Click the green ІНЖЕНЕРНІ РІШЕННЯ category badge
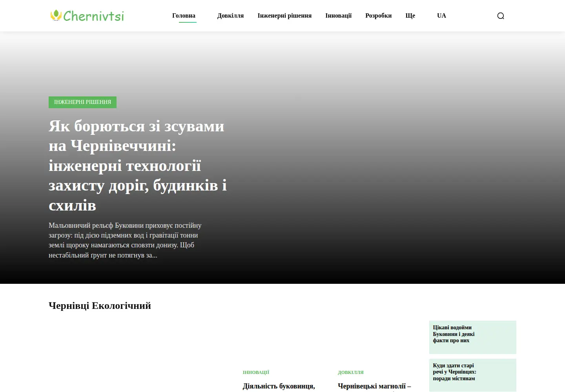 click(x=82, y=102)
